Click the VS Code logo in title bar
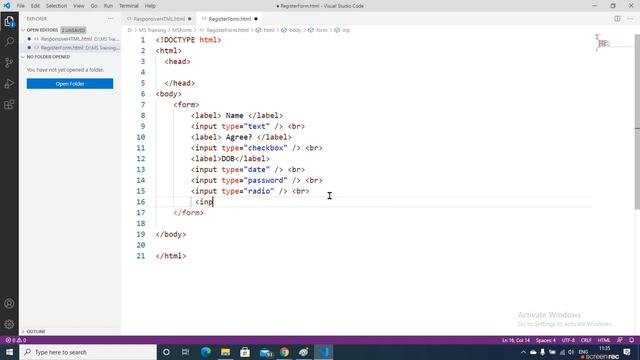Image resolution: width=640 pixels, height=360 pixels. (x=7, y=6)
